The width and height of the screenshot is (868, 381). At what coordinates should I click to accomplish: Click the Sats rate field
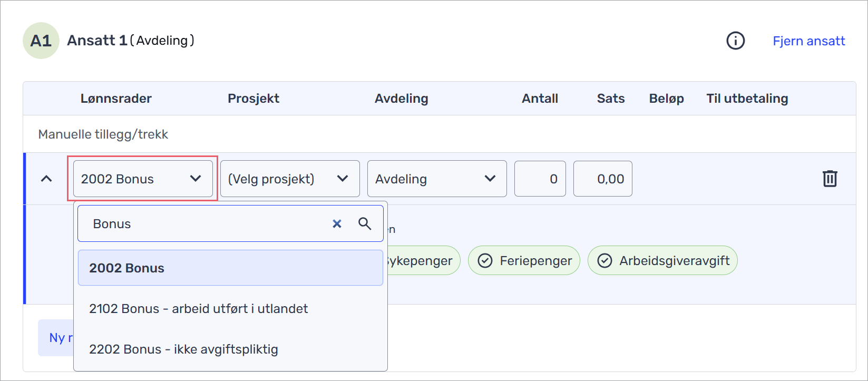602,179
